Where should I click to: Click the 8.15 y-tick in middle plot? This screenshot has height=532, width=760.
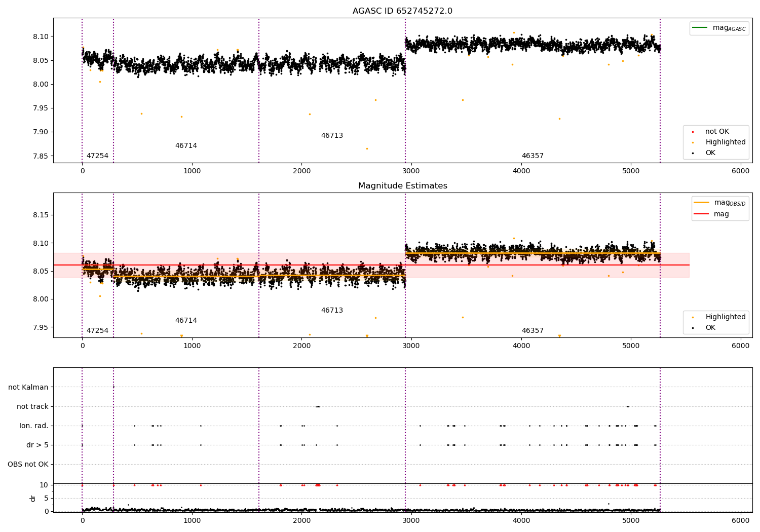pyautogui.click(x=40, y=215)
